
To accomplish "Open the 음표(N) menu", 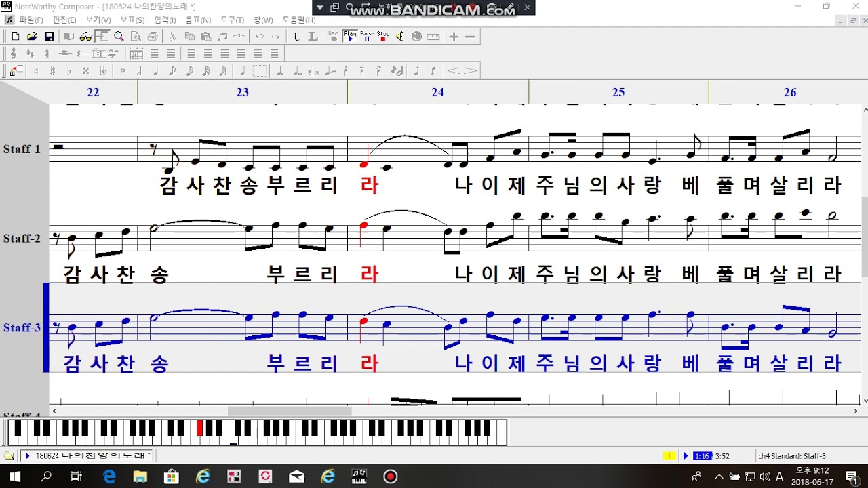I will click(x=198, y=20).
